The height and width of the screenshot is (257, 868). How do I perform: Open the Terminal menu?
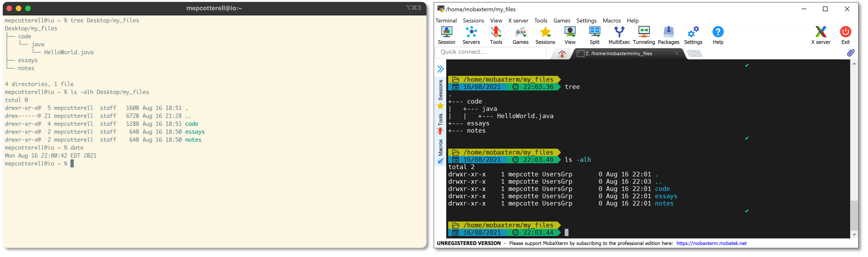coord(446,21)
